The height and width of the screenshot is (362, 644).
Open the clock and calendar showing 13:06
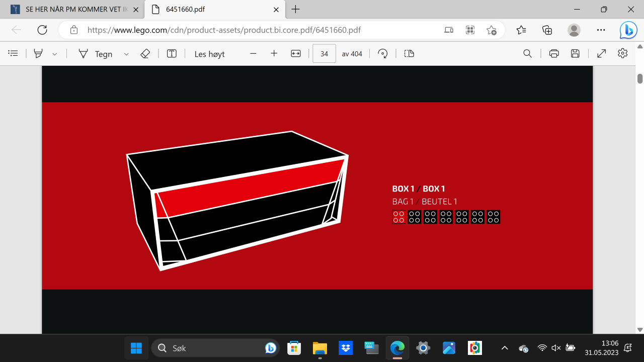click(x=601, y=348)
